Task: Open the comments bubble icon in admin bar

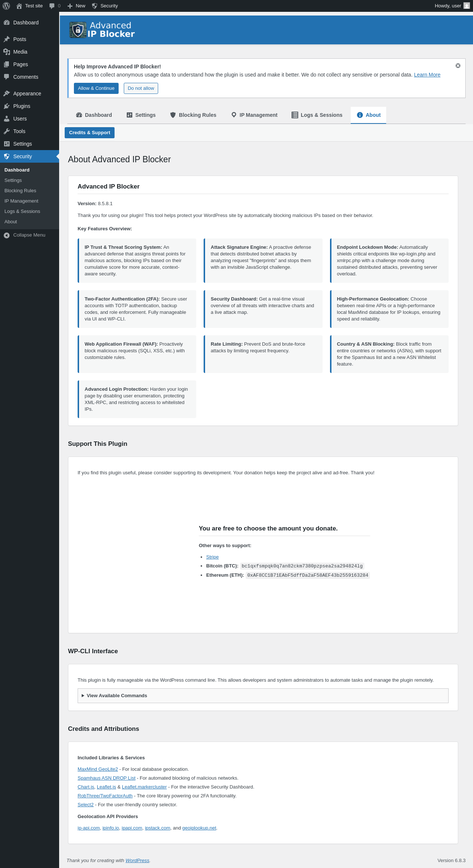Action: click(52, 6)
